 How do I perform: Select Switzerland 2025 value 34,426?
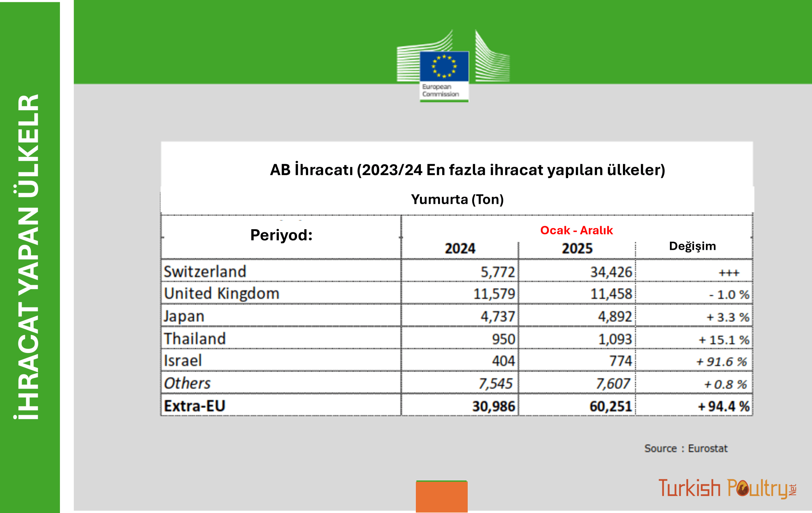point(611,272)
